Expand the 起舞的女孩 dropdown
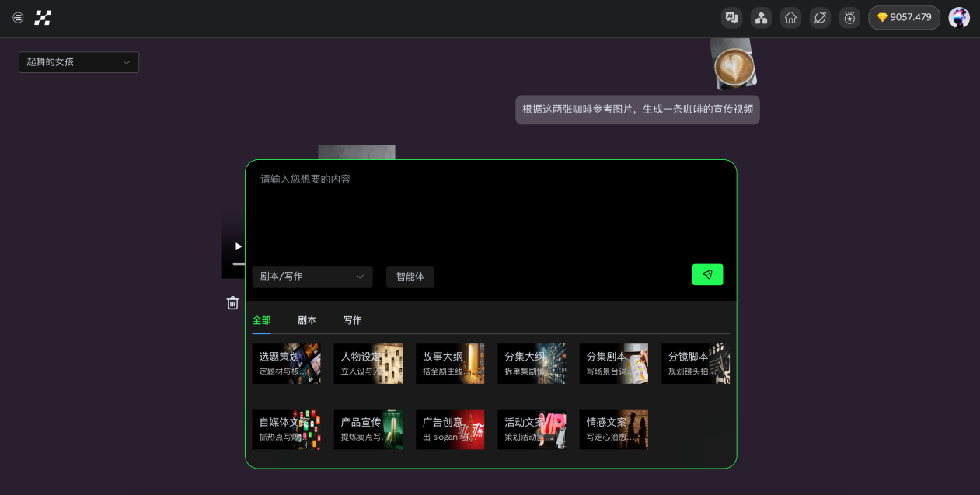 78,62
